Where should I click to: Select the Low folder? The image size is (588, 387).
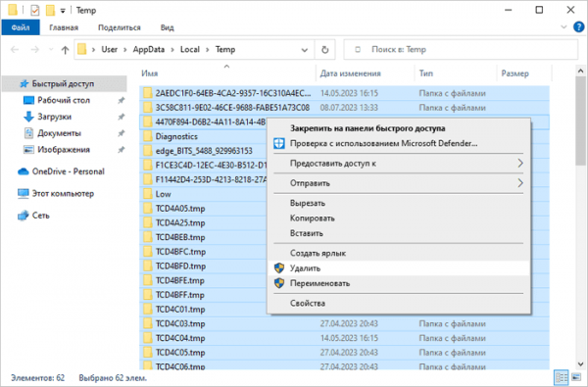tap(163, 194)
